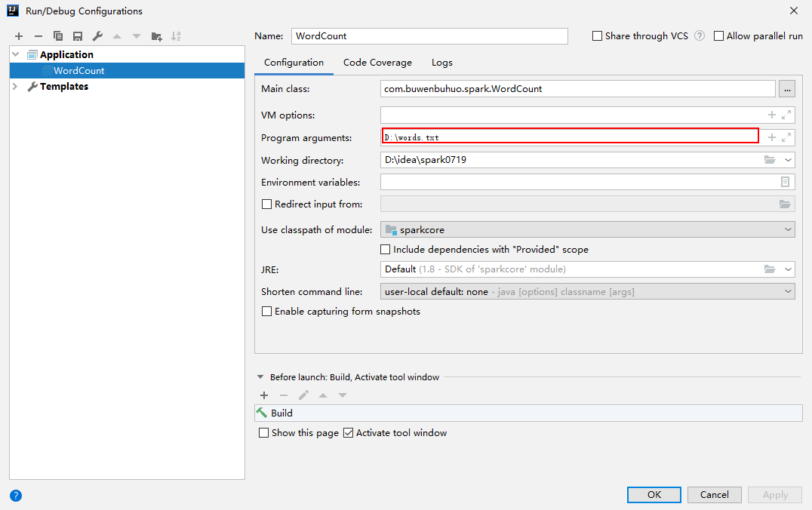Close the Run/Debug Configurations dialog
The width and height of the screenshot is (812, 510).
[x=793, y=11]
